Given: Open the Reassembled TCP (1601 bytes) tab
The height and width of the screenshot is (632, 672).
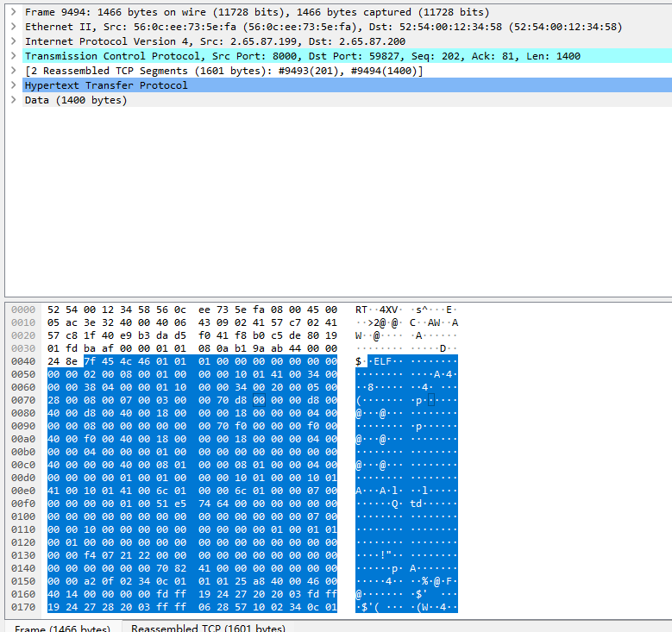Looking at the screenshot, I should (x=207, y=629).
